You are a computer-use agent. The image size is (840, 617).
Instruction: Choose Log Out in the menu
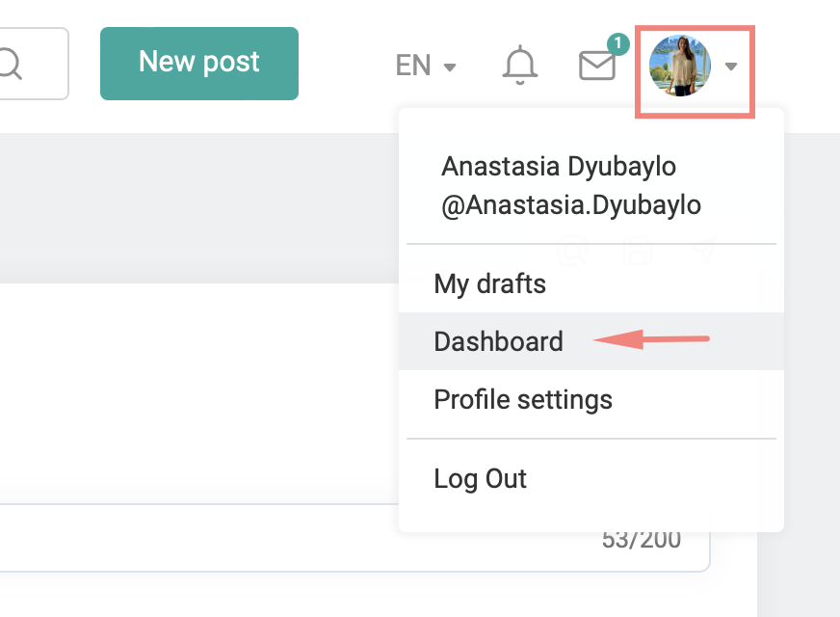[481, 479]
